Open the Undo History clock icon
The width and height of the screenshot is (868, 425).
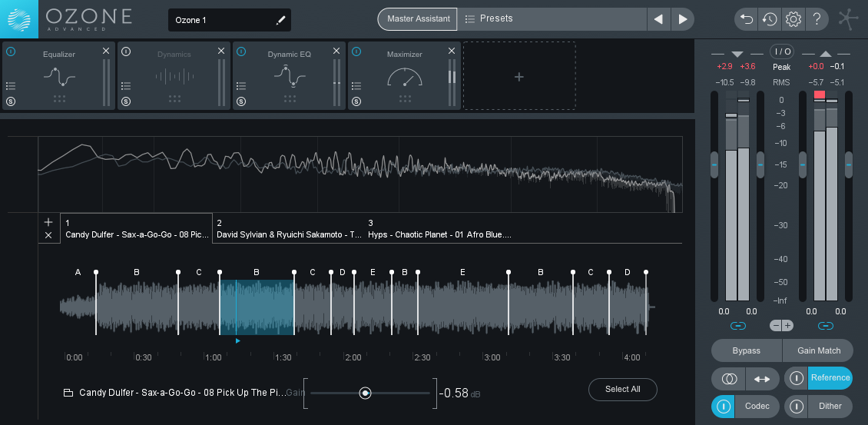tap(770, 19)
